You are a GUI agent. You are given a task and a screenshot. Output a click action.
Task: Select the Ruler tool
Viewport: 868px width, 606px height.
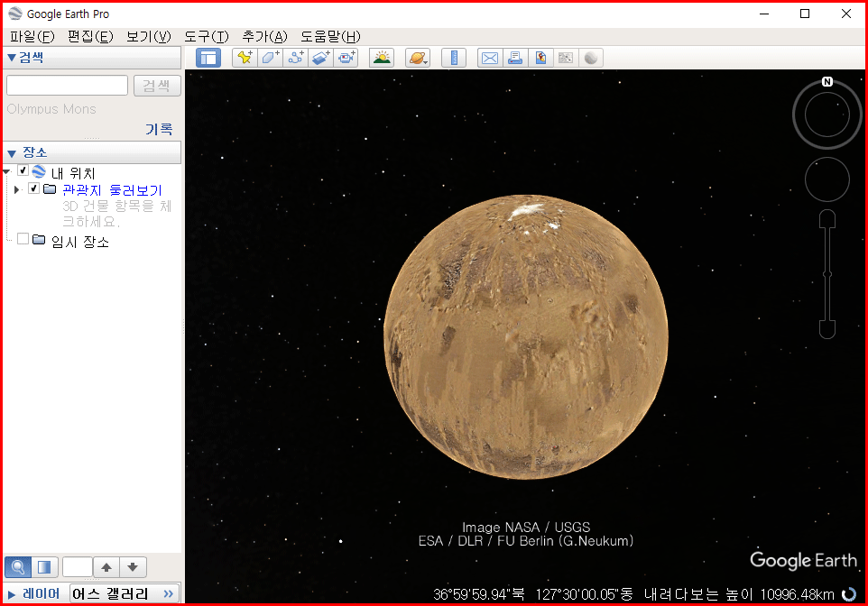(x=454, y=58)
